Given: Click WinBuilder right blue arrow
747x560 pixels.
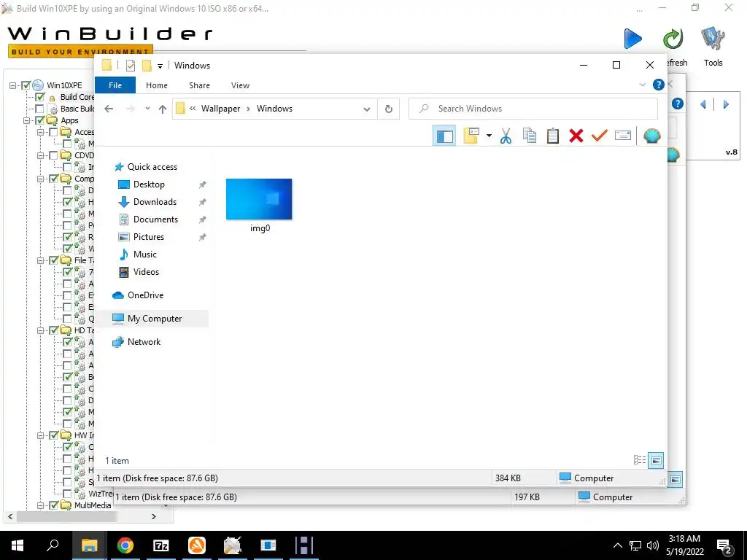Looking at the screenshot, I should (x=726, y=104).
